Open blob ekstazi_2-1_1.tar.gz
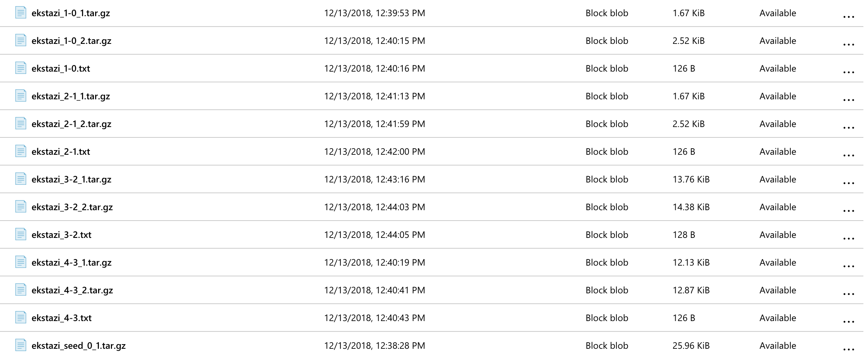Screen dimensions: 868x358 [71, 96]
